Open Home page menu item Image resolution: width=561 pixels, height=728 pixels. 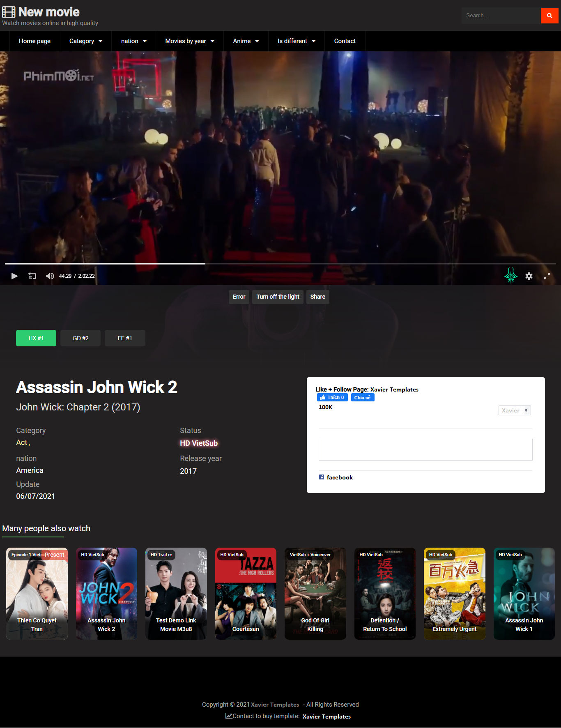[35, 41]
